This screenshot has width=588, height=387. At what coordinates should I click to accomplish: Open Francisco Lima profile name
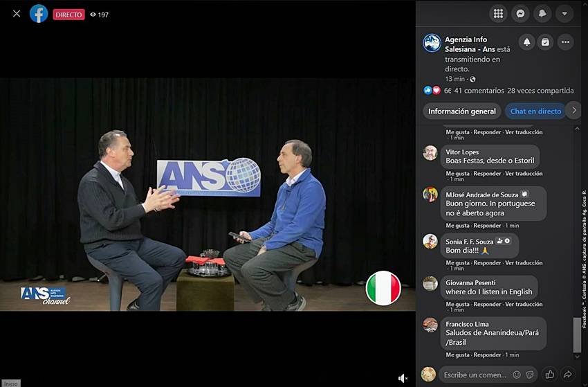pyautogui.click(x=467, y=324)
